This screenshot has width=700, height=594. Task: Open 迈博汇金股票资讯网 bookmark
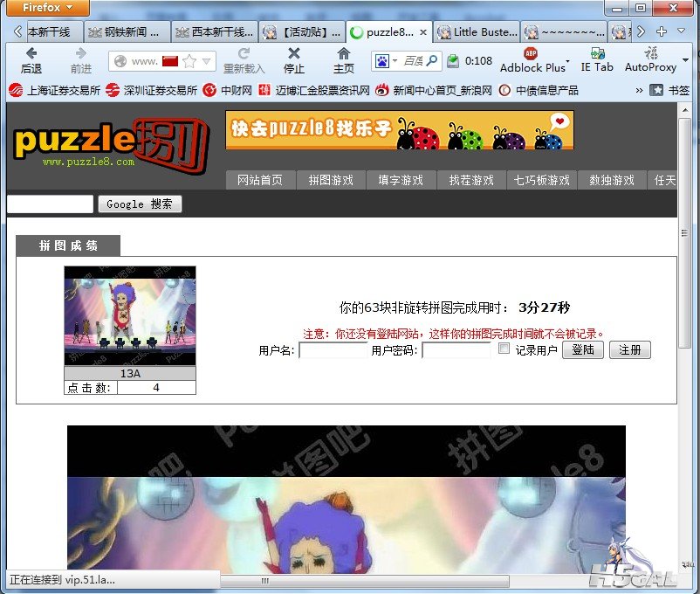(314, 91)
